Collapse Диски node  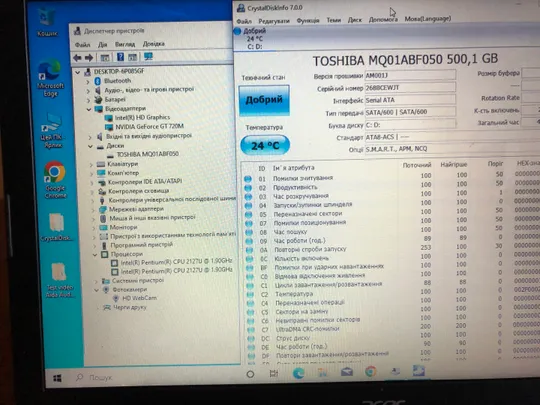90,146
